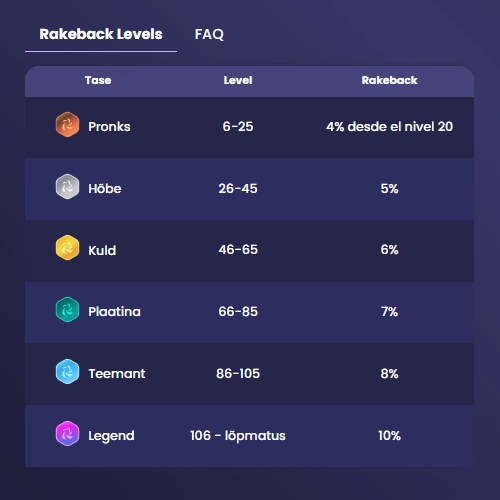Click the teal Plaatina badge icon

tap(67, 310)
